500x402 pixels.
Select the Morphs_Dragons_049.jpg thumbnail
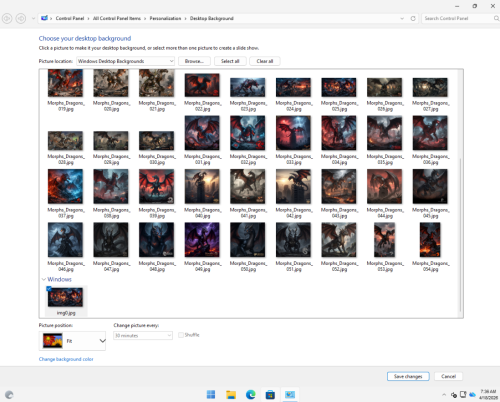[202, 240]
